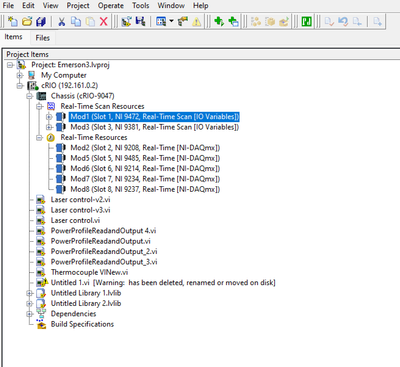Click the Real-Time Scan Resources icon
This screenshot has height=367, width=400.
coord(51,106)
